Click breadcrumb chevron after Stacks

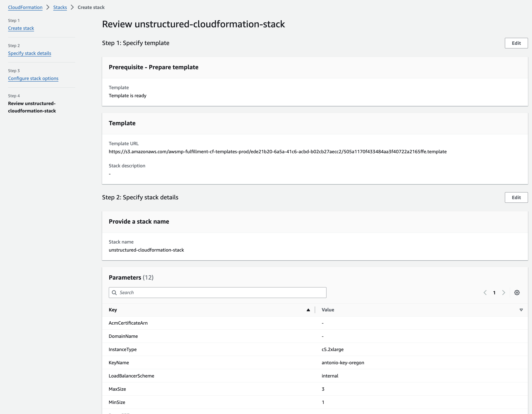(x=72, y=7)
